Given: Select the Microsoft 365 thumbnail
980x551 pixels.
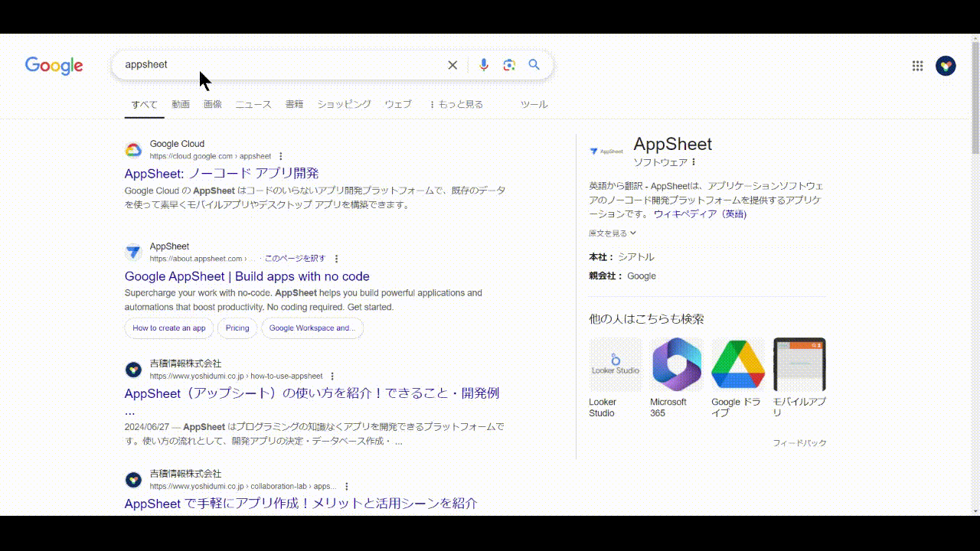Looking at the screenshot, I should (x=677, y=365).
